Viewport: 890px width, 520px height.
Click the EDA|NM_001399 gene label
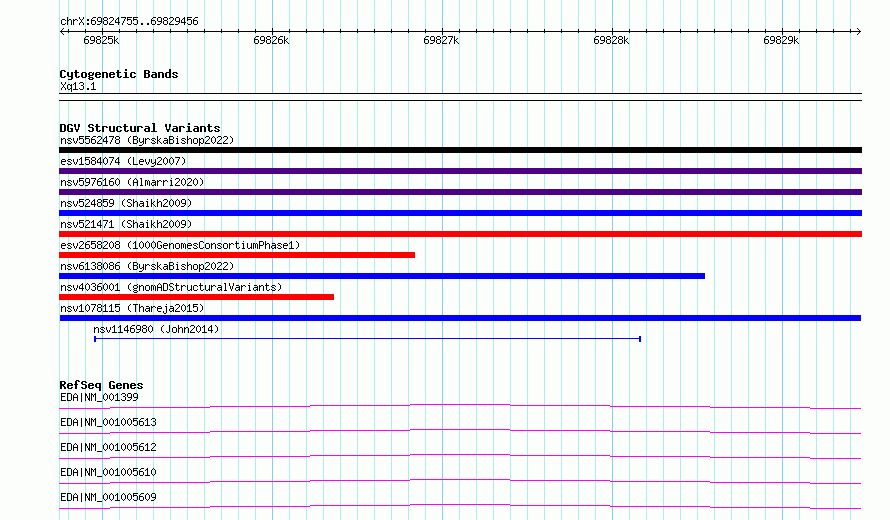pos(99,397)
